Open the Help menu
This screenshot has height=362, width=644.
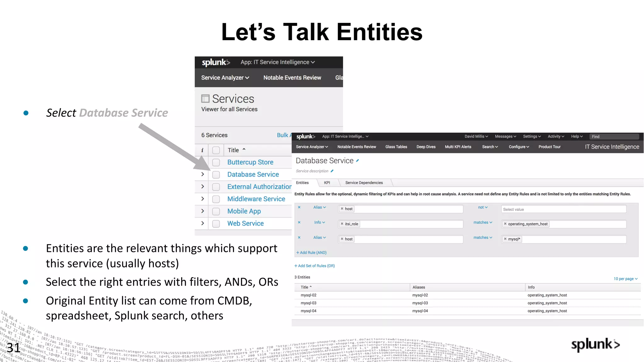(x=577, y=136)
